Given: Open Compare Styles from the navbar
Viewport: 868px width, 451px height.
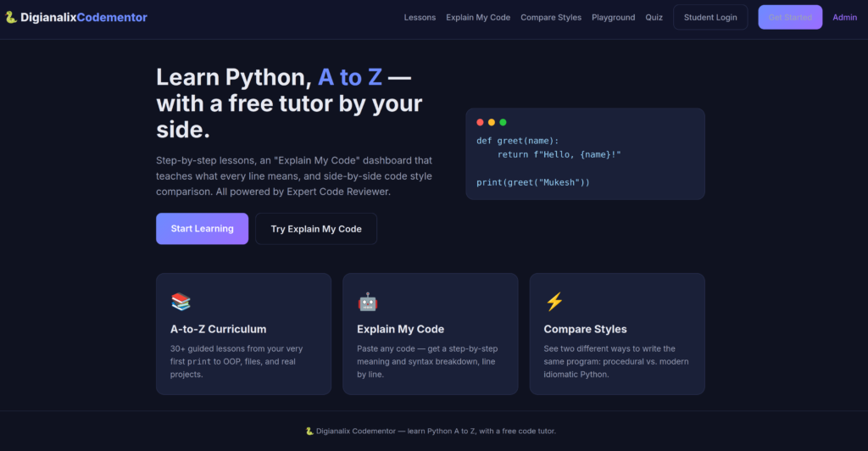Looking at the screenshot, I should click(x=551, y=17).
